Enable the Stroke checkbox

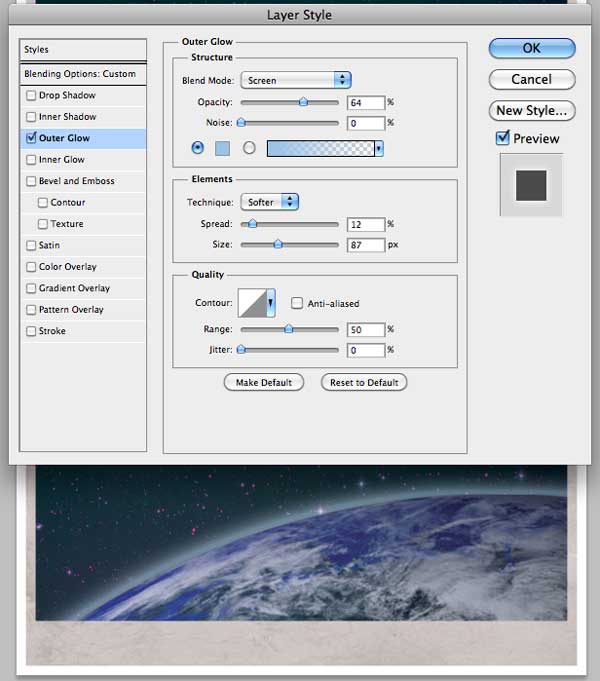[31, 331]
